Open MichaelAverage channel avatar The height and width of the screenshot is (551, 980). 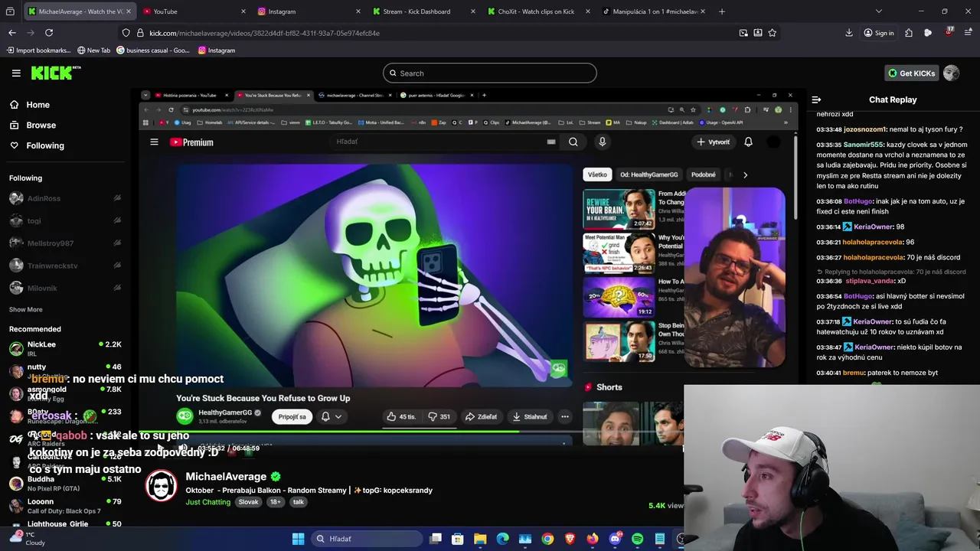pos(162,487)
